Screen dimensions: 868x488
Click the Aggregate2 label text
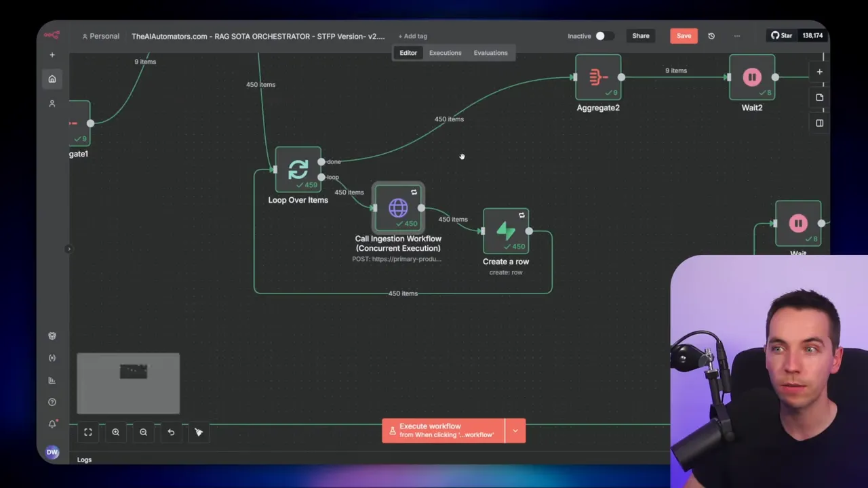pyautogui.click(x=598, y=108)
